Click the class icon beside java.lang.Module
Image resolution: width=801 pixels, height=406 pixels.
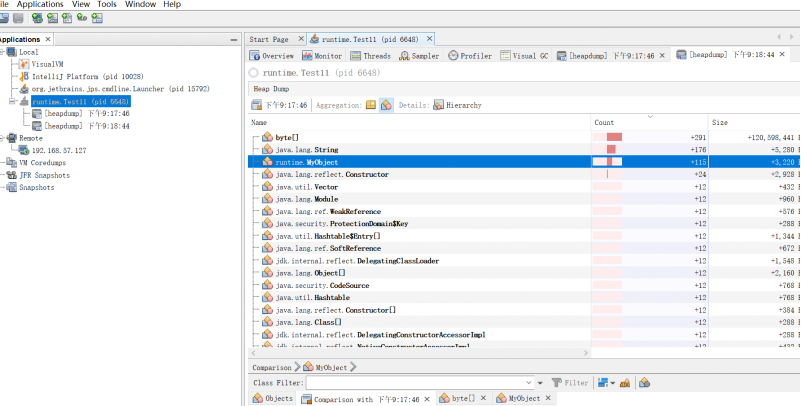tap(268, 199)
